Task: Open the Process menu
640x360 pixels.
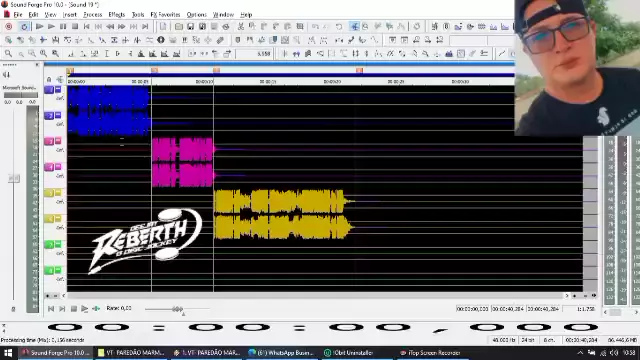Action: [93, 15]
